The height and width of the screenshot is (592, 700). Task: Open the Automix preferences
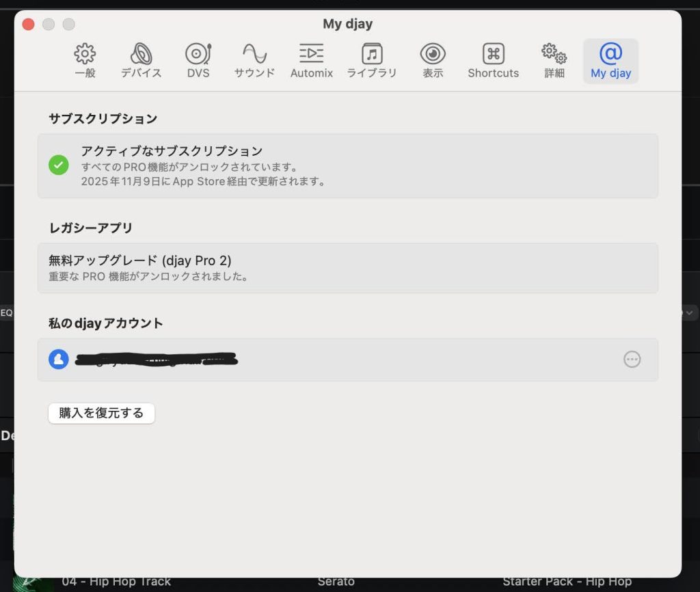tap(311, 61)
